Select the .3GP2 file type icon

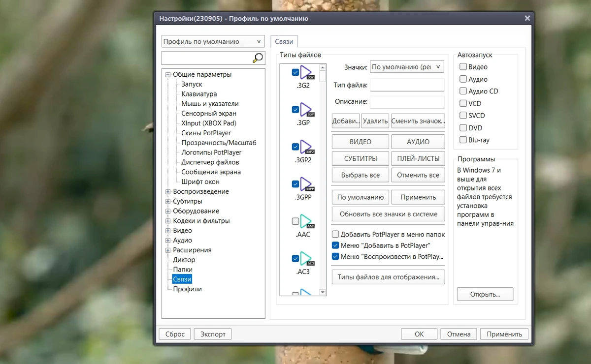point(307,147)
